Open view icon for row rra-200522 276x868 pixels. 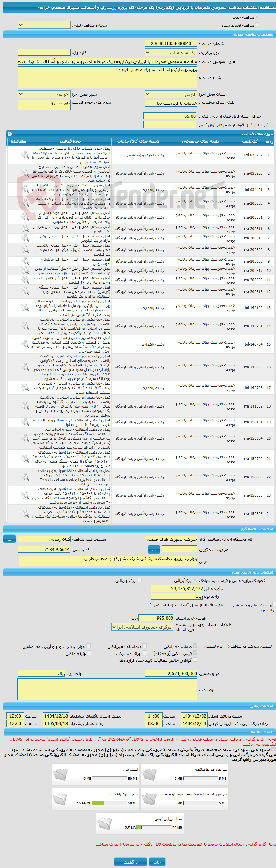pyautogui.click(x=25, y=249)
